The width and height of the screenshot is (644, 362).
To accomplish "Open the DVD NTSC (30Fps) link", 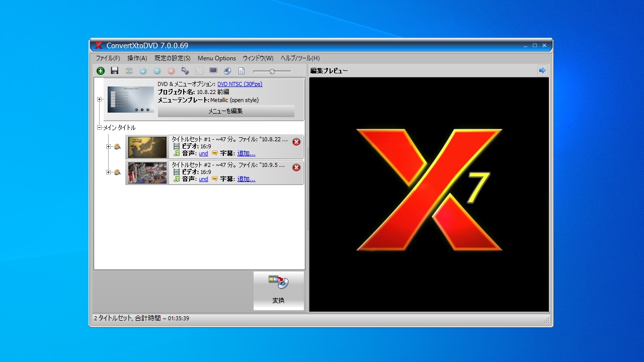I will [x=240, y=84].
